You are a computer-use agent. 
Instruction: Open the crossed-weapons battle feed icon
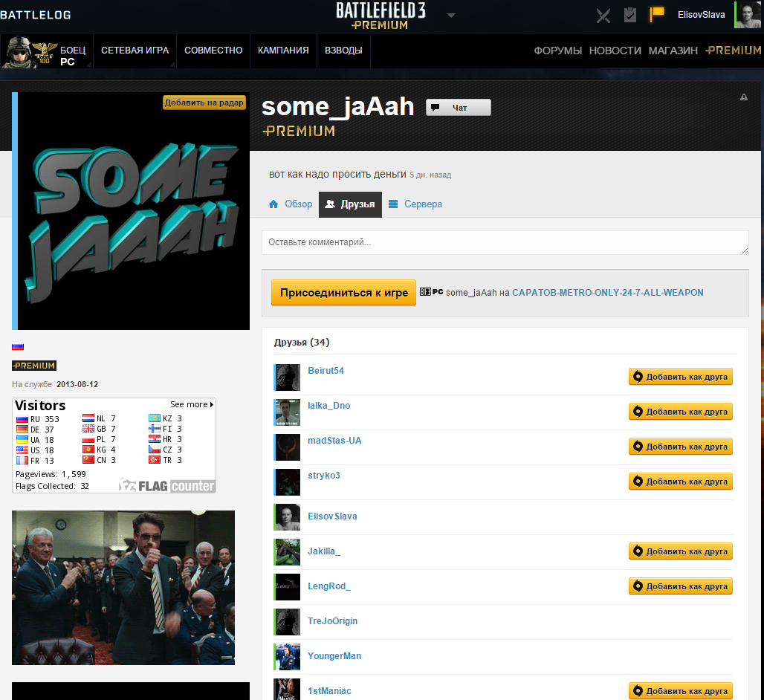[x=603, y=15]
